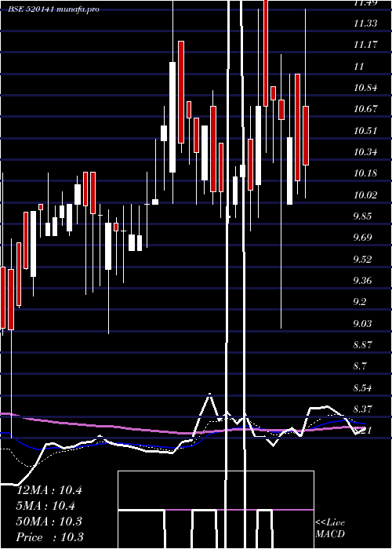This screenshot has width=392, height=549.
Task: Click the 10.34 price axis label
Action: [x=365, y=152]
